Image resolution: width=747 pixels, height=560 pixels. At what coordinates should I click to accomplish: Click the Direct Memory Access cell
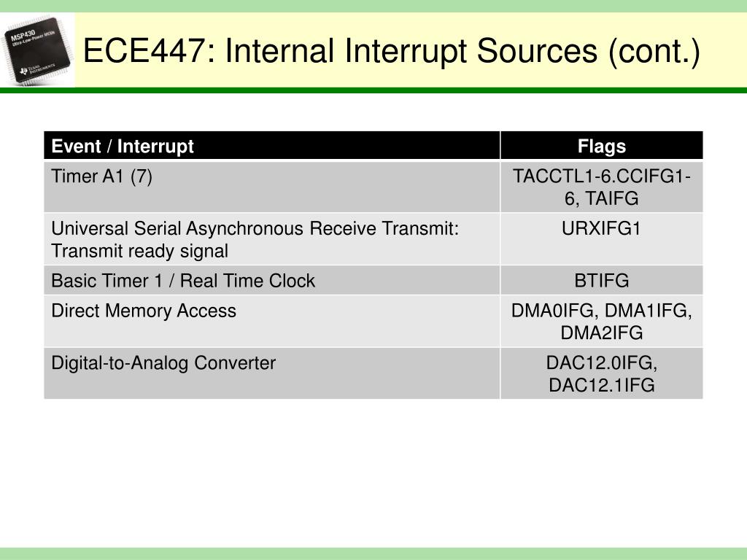[x=272, y=322]
